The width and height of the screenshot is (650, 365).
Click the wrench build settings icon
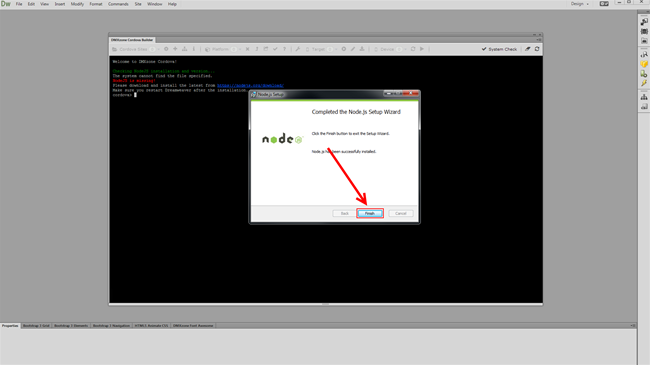click(298, 49)
